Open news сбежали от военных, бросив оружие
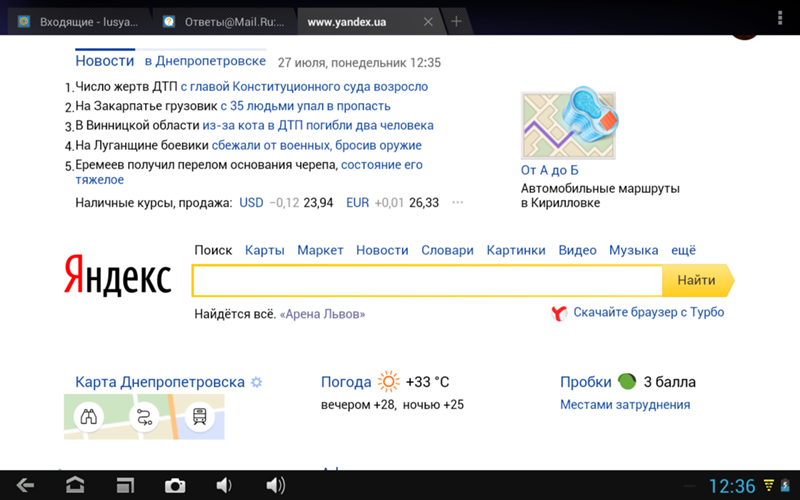The height and width of the screenshot is (500, 800). coord(316,145)
